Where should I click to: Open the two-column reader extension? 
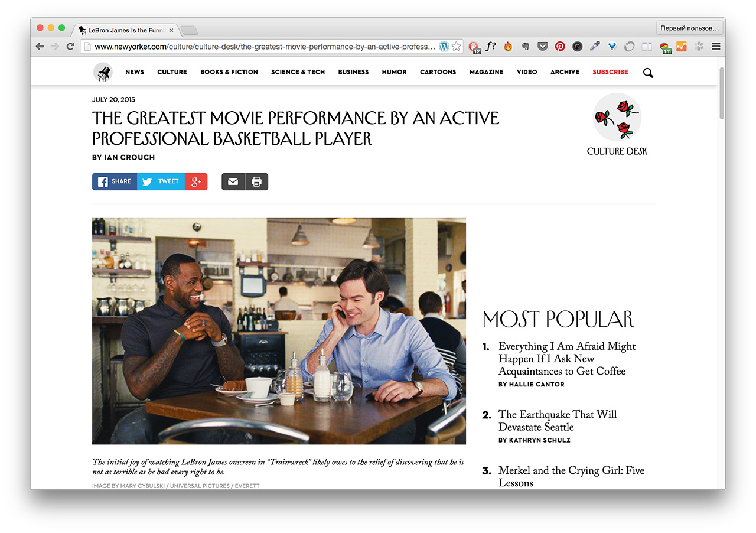647,46
